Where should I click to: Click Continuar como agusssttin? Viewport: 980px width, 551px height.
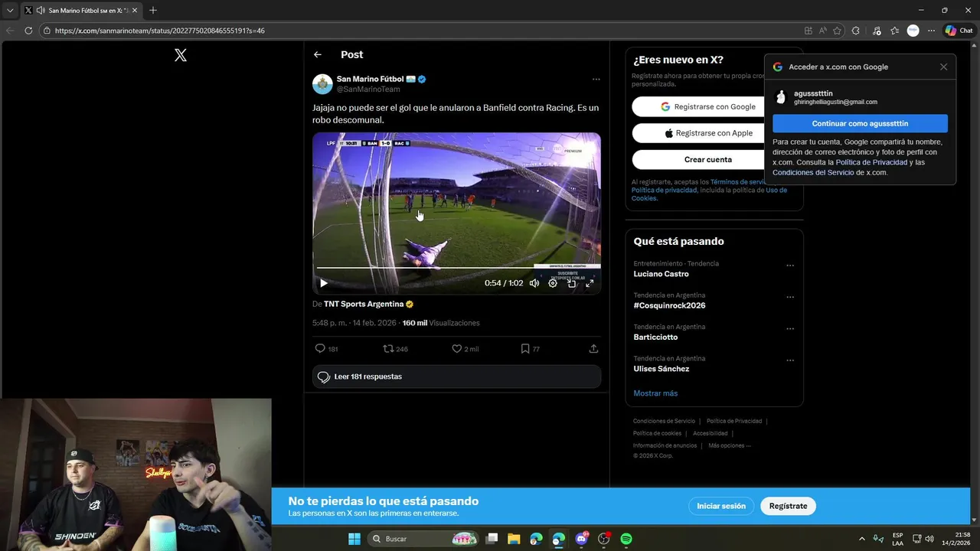click(x=860, y=123)
